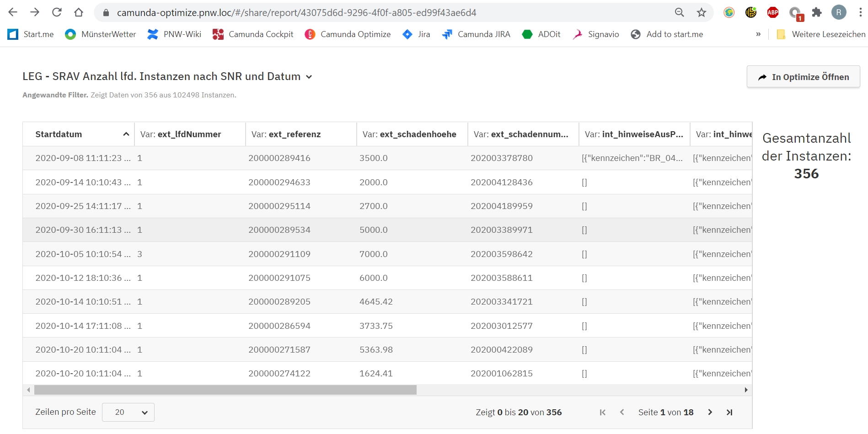This screenshot has height=434, width=868.
Task: Go to the previous results page arrow
Action: tap(622, 412)
